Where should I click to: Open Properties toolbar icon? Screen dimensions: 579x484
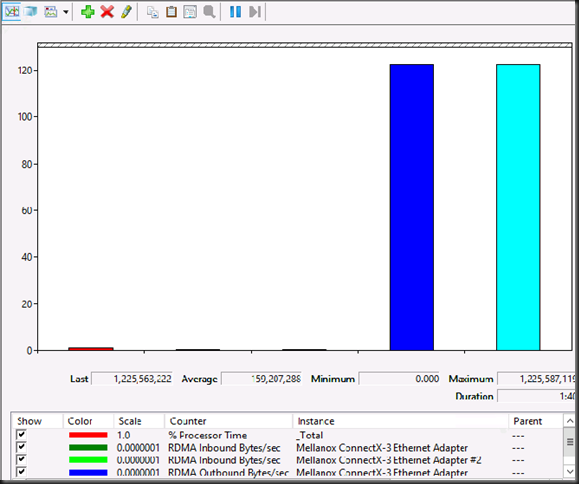tap(190, 12)
